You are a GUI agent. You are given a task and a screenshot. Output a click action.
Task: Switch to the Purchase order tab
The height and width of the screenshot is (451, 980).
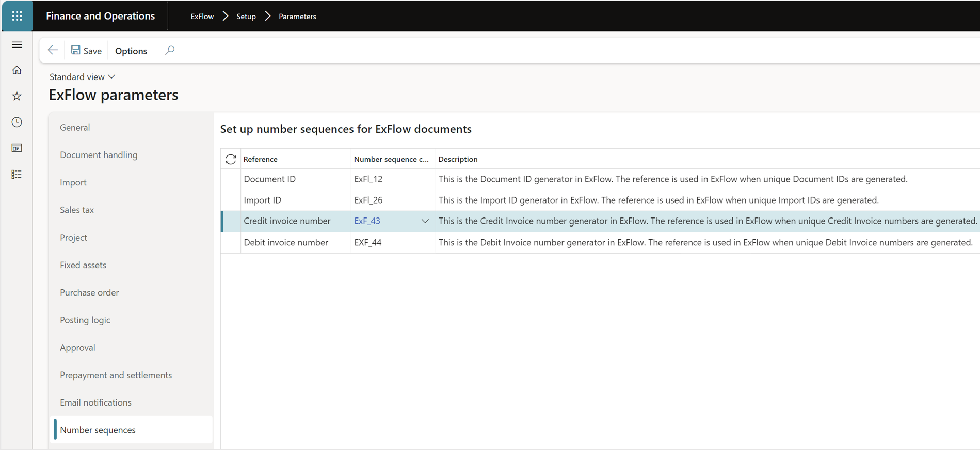coord(89,292)
